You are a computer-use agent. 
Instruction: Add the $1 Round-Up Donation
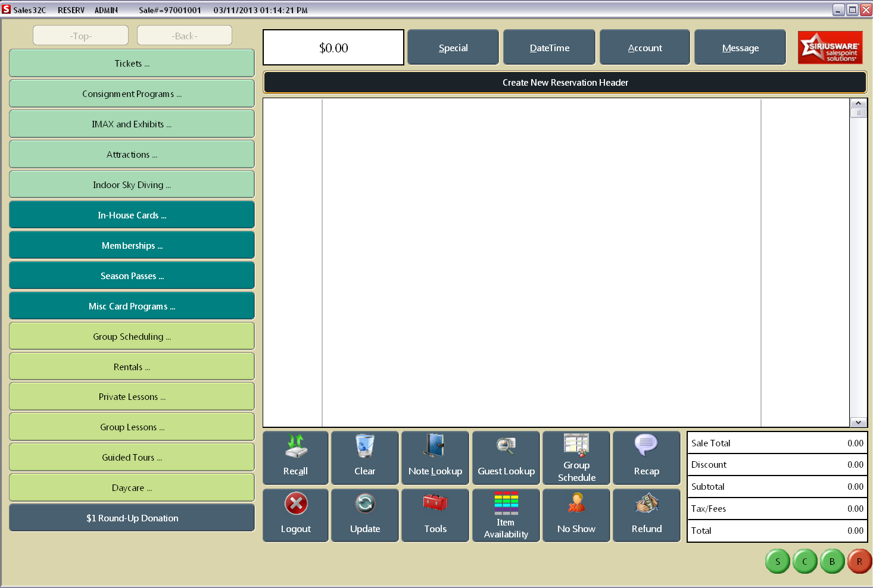click(x=132, y=518)
